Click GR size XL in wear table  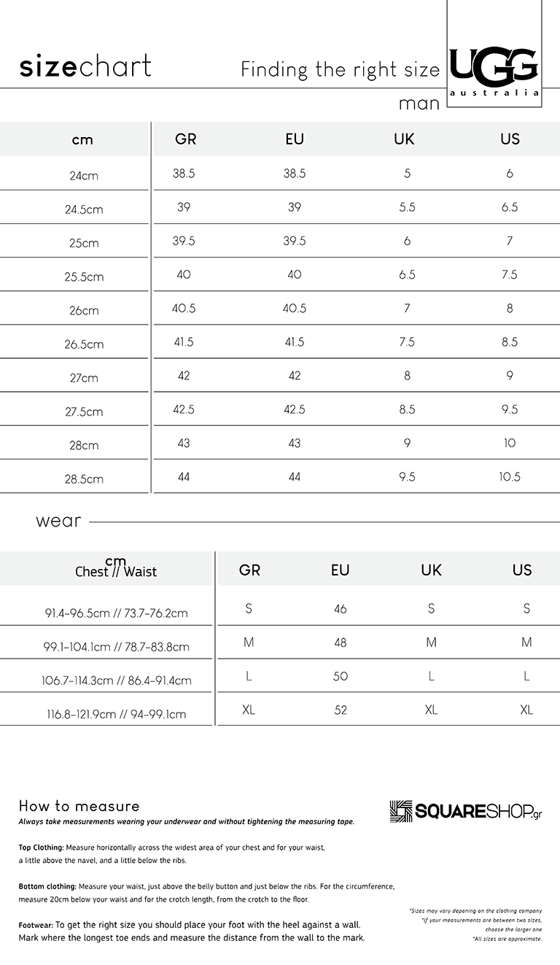[249, 710]
